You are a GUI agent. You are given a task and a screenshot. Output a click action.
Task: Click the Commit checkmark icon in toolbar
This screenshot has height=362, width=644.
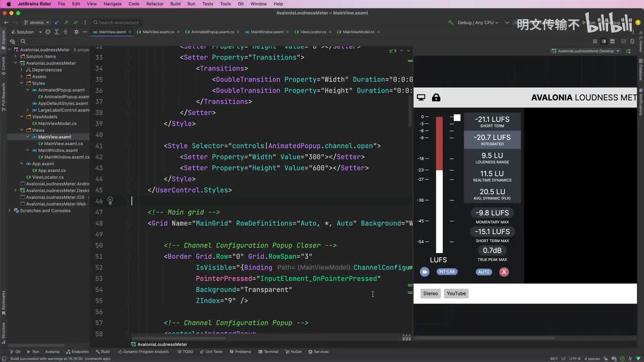pyautogui.click(x=75, y=23)
